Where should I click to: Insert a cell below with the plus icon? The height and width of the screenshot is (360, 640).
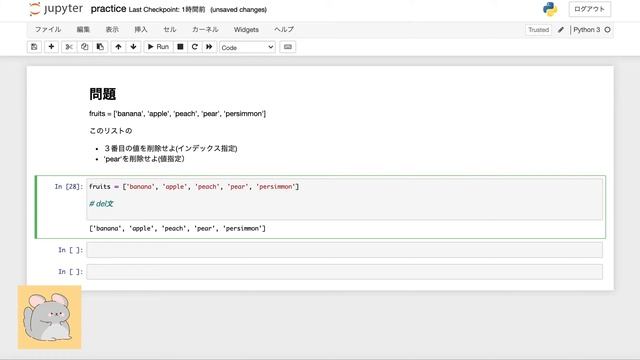51,47
